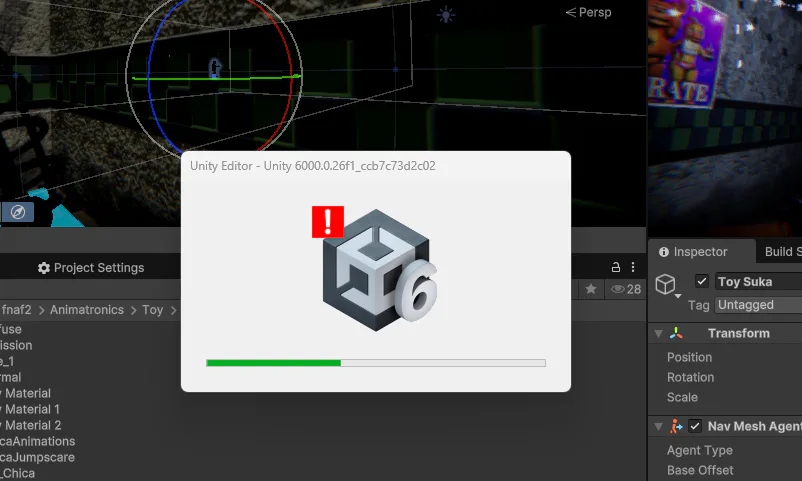Click the game preview poster thumbnail
The height and width of the screenshot is (481, 802).
pos(684,53)
